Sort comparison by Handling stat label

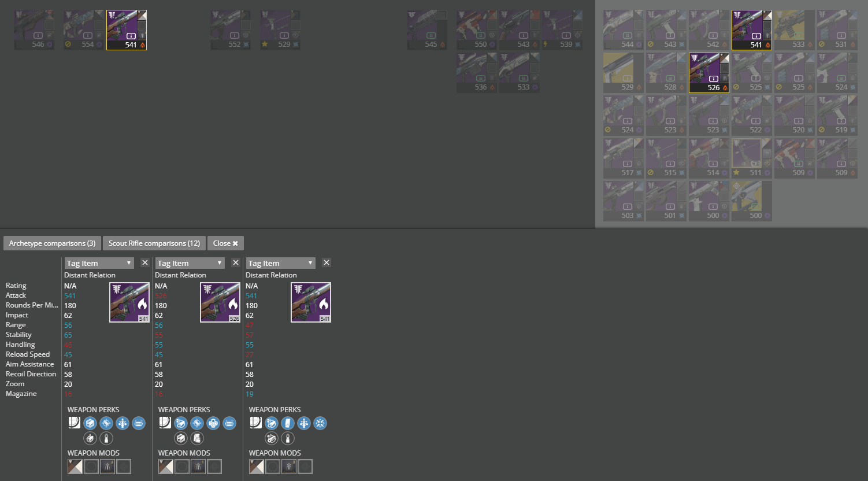(x=20, y=345)
